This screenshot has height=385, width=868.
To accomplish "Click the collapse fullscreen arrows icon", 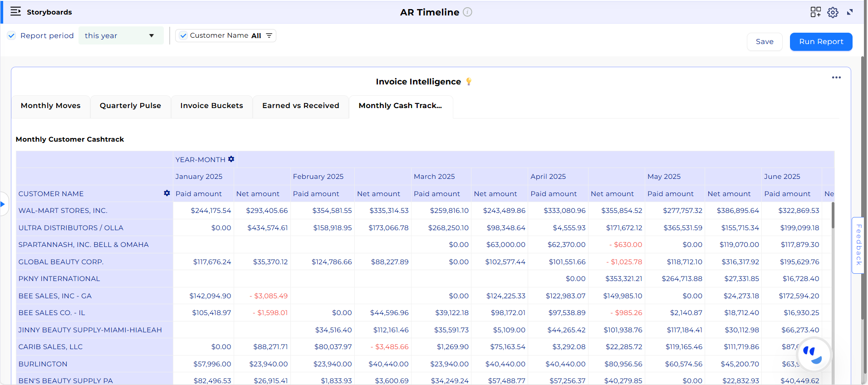I will pos(850,12).
